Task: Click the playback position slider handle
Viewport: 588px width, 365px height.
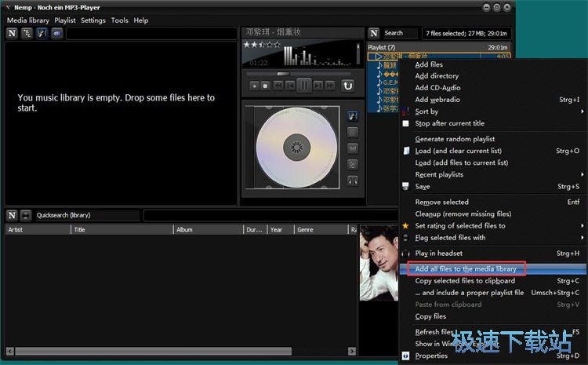Action: tap(283, 74)
